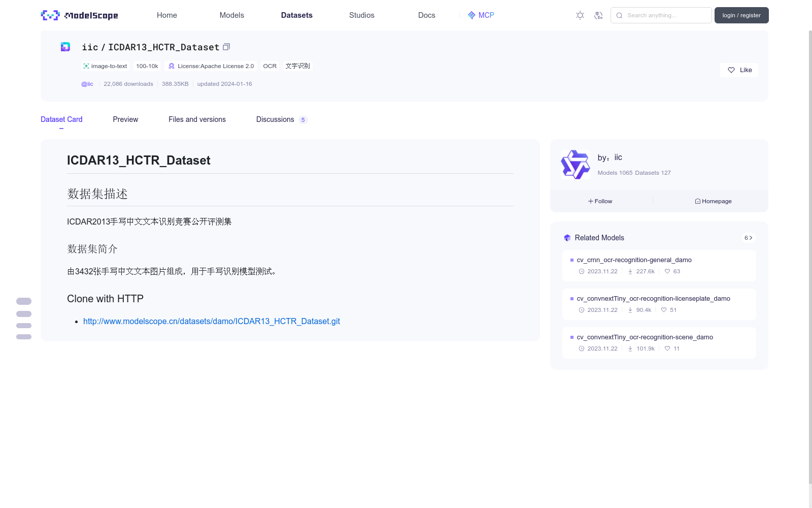Click the search magnifier icon

pyautogui.click(x=619, y=15)
